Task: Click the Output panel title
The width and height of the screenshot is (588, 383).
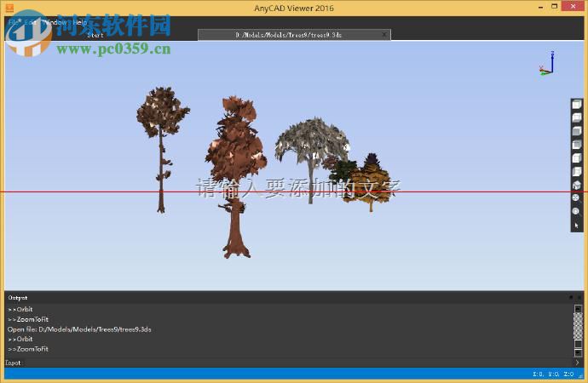Action: point(18,298)
